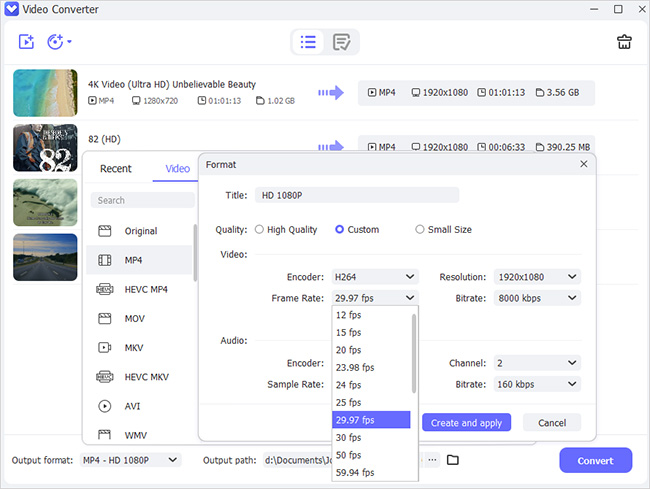The image size is (650, 489).
Task: Click output MP4 format icon, first row
Action: (372, 92)
